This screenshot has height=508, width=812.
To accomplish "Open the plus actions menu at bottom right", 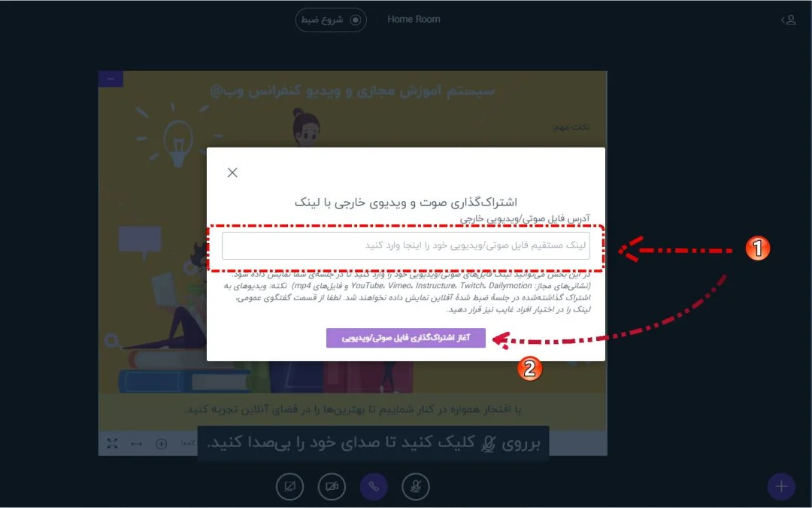I will [x=781, y=486].
